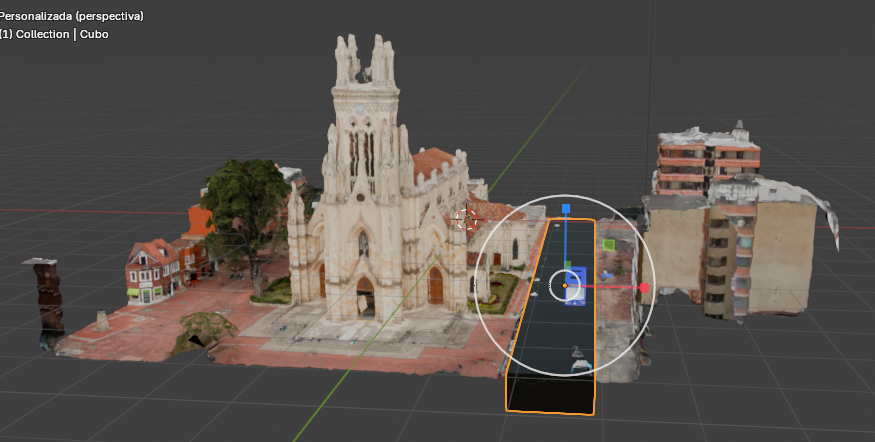Select the black cube with orange outline
Image resolution: width=875 pixels, height=442 pixels.
point(548,388)
